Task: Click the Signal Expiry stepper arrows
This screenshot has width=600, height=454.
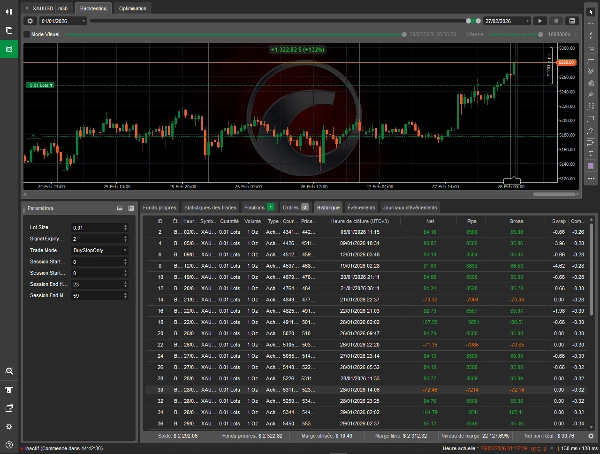Action: (x=125, y=239)
